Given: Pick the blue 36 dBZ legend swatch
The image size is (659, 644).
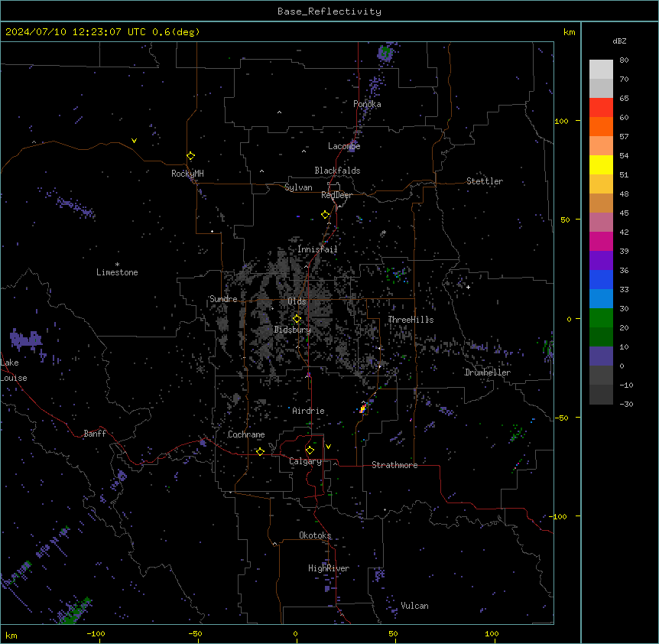Looking at the screenshot, I should pyautogui.click(x=601, y=279).
